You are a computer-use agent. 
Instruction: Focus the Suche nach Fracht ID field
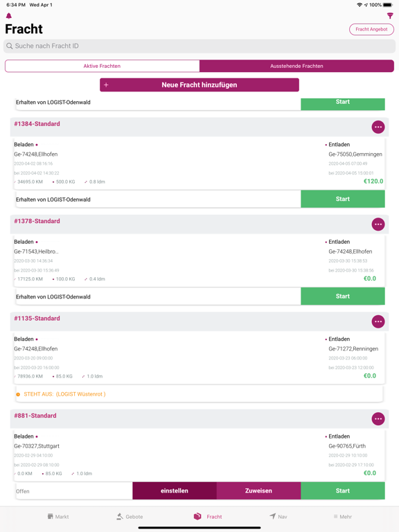pos(199,46)
